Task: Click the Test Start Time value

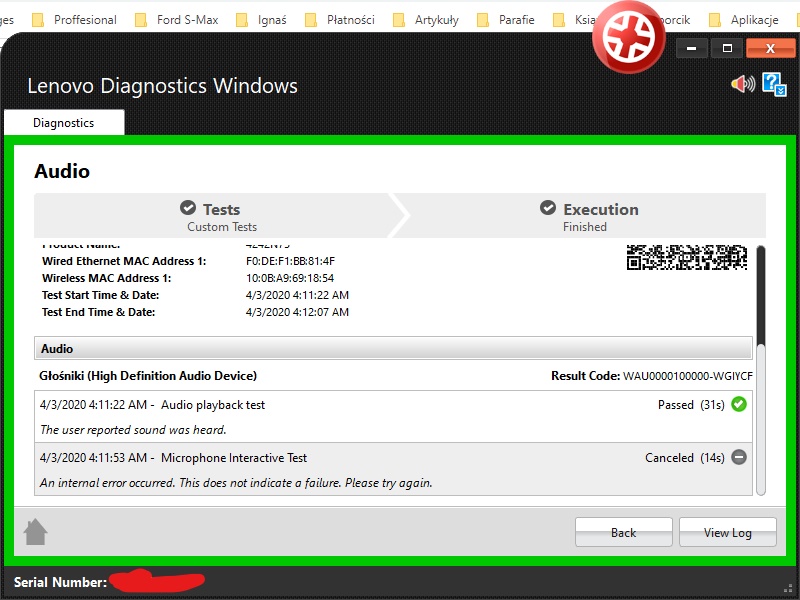Action: (297, 295)
